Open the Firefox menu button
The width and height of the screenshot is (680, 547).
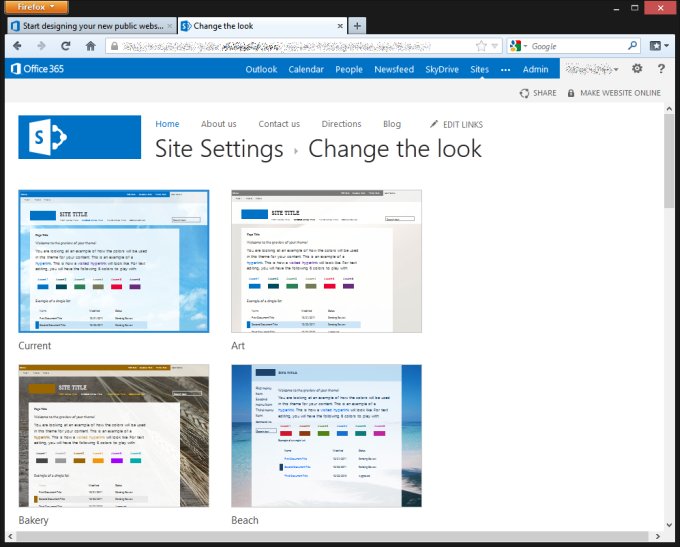point(36,7)
